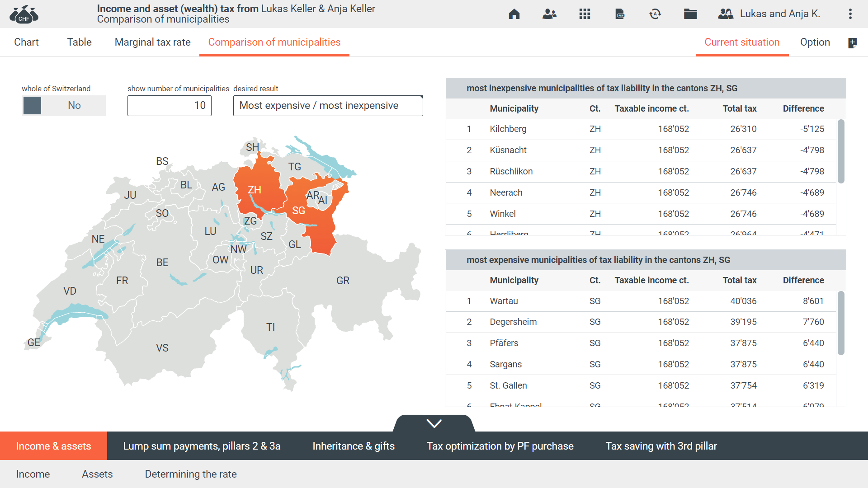Click the auto-refresh circular arrow icon
Screen dimensions: 868x488
pyautogui.click(x=655, y=14)
